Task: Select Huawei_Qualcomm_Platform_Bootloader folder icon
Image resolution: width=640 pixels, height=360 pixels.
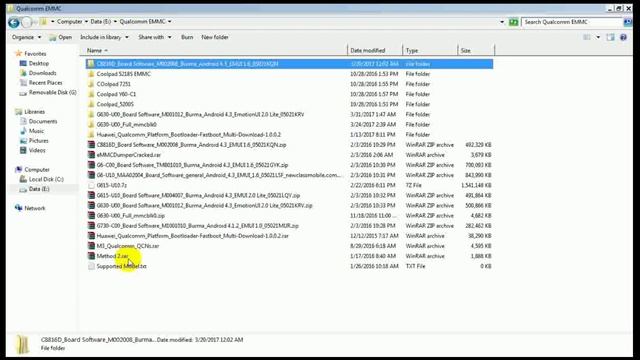Action: click(x=91, y=135)
